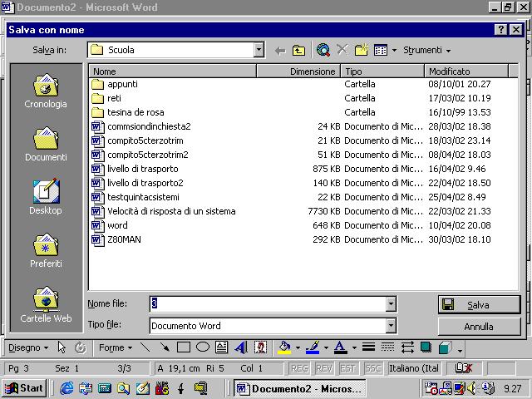Open the Font Color dropdown arrow
This screenshot has width=532, height=399.
[354, 347]
